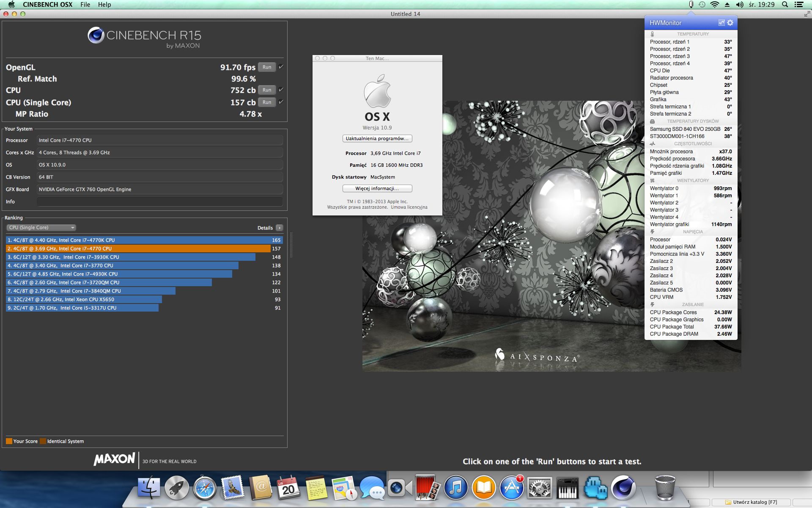Toggle the CPU test checkbox
The image size is (812, 508).
tap(281, 90)
